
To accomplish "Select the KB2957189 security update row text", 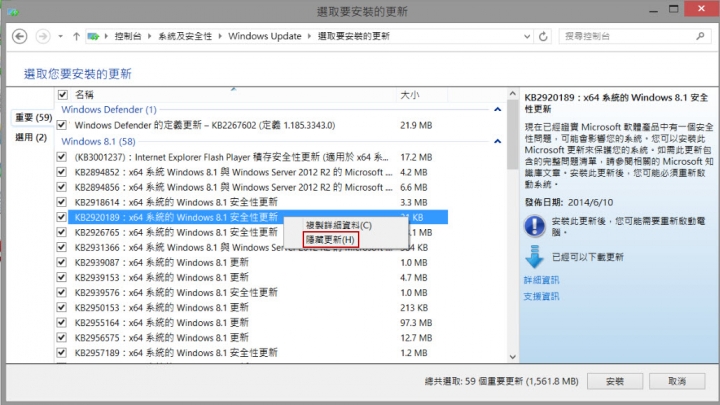I will pyautogui.click(x=176, y=353).
